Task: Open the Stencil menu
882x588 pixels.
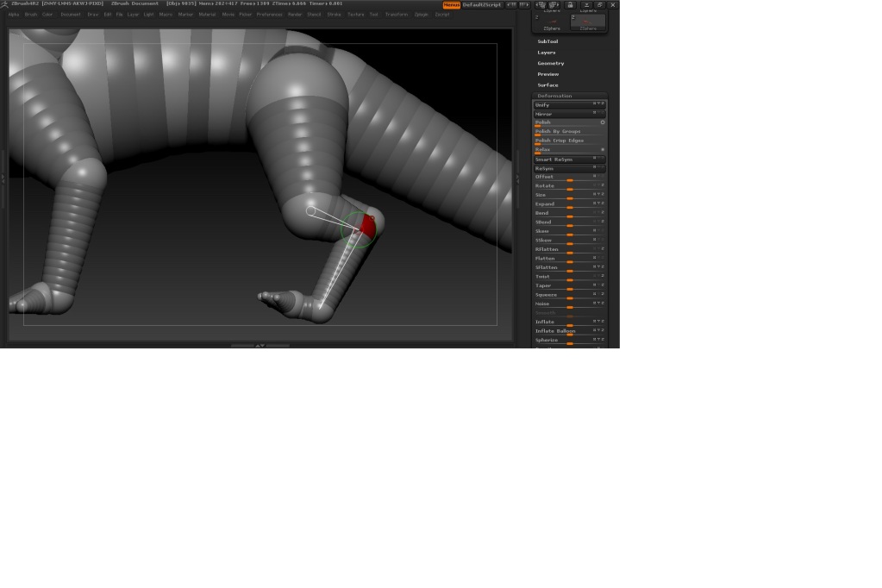Action: (314, 15)
